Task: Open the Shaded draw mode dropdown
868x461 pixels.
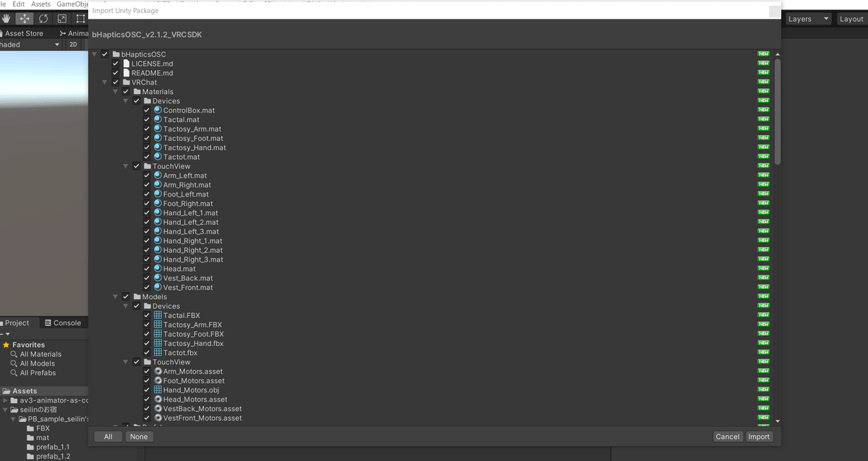Action: click(x=30, y=44)
